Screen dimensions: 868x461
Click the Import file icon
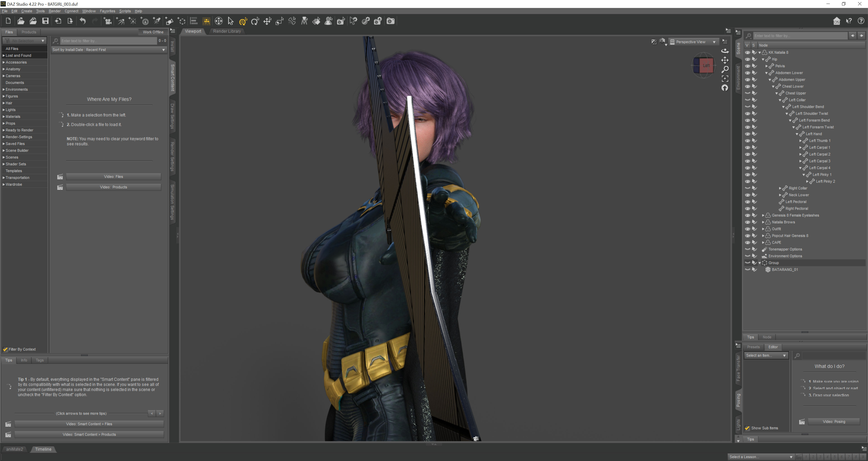58,21
